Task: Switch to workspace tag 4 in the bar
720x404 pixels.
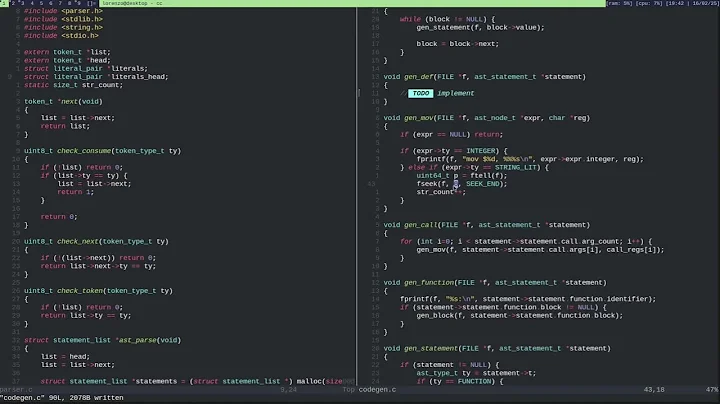Action: point(32,3)
